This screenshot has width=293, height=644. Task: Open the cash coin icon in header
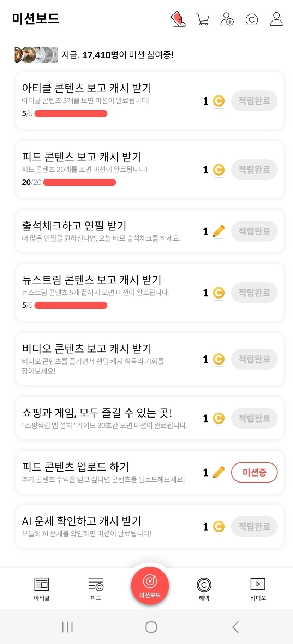252,19
